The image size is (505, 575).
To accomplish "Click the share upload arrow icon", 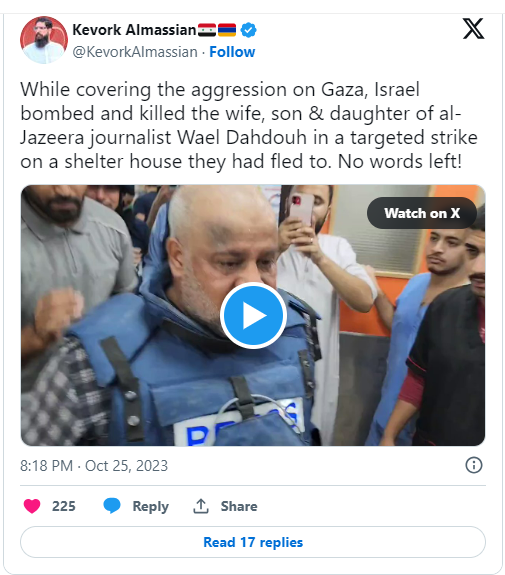I will pos(201,506).
